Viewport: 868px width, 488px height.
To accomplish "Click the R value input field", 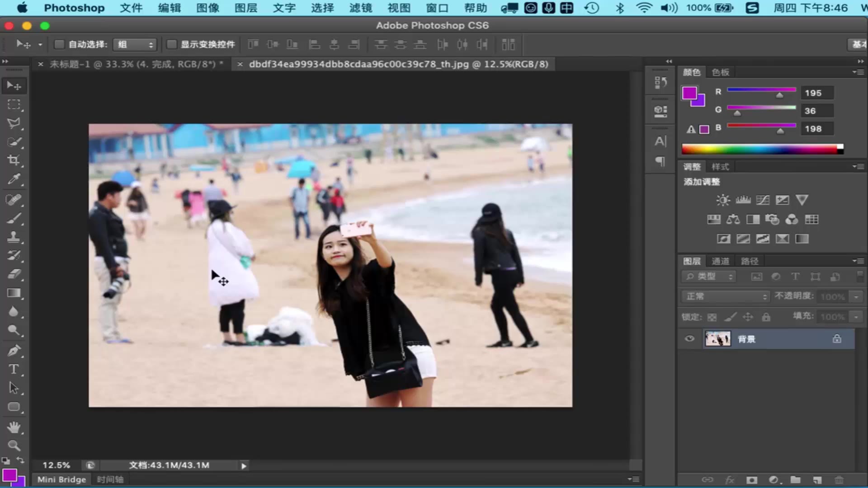I will point(816,93).
